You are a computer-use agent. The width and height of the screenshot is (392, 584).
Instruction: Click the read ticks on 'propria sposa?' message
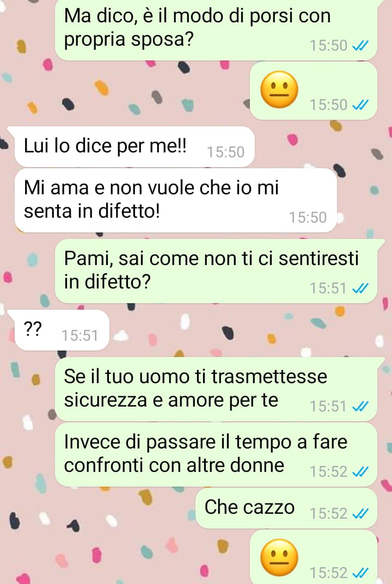(x=360, y=45)
